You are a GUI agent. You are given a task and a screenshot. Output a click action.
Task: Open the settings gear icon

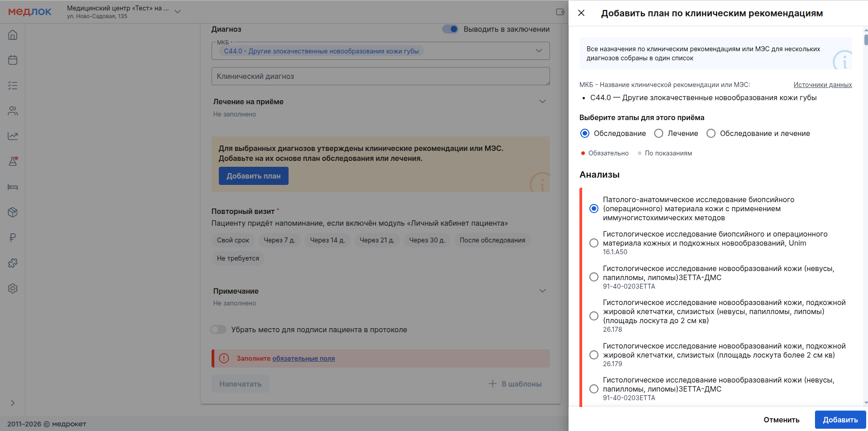click(13, 288)
